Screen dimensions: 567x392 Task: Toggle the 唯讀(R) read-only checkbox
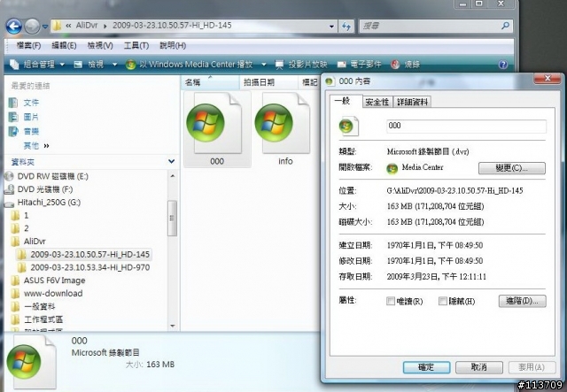point(391,301)
